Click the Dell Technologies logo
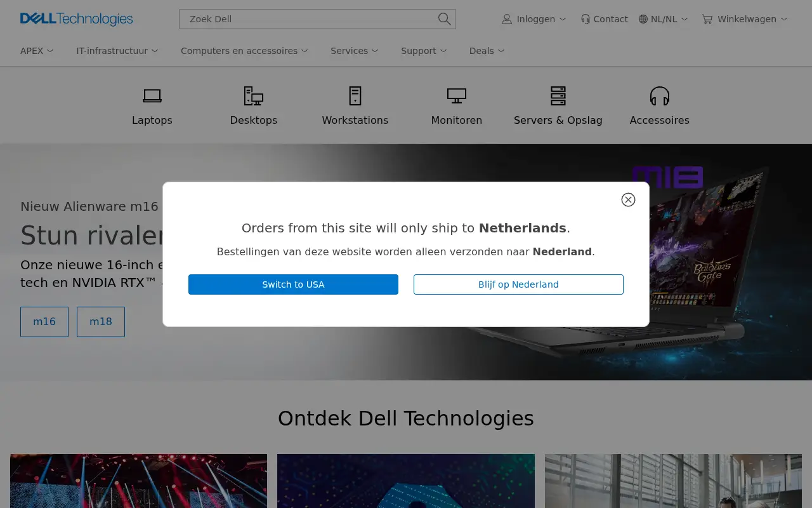Image resolution: width=812 pixels, height=508 pixels. [x=76, y=19]
